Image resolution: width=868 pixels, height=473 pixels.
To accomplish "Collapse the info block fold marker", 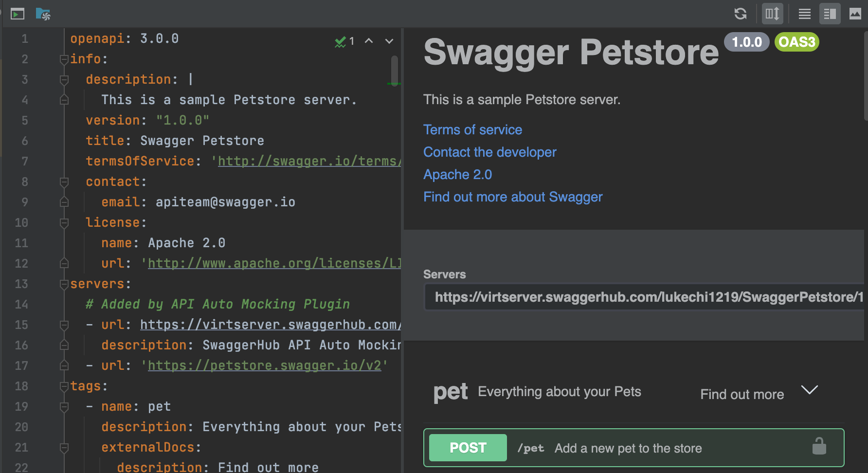I will pyautogui.click(x=64, y=59).
